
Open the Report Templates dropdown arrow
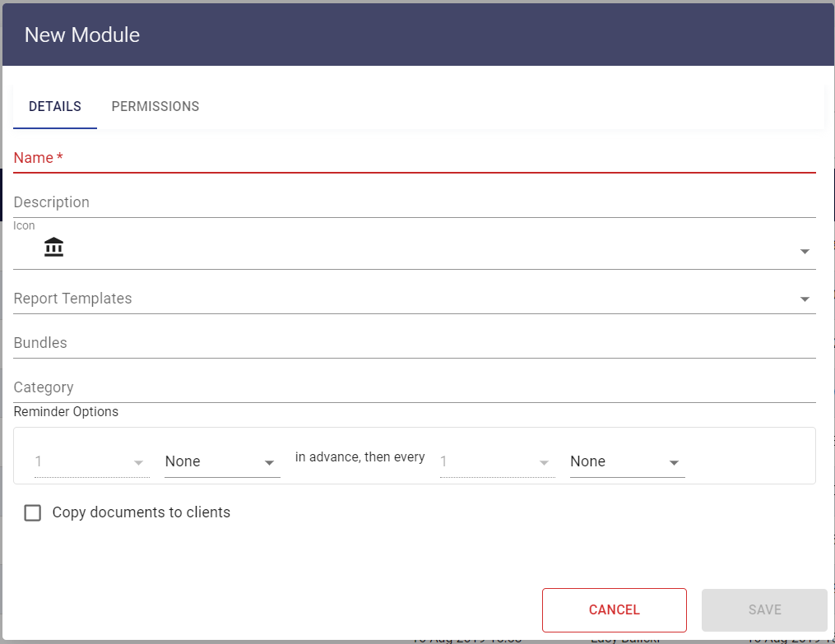coord(804,299)
